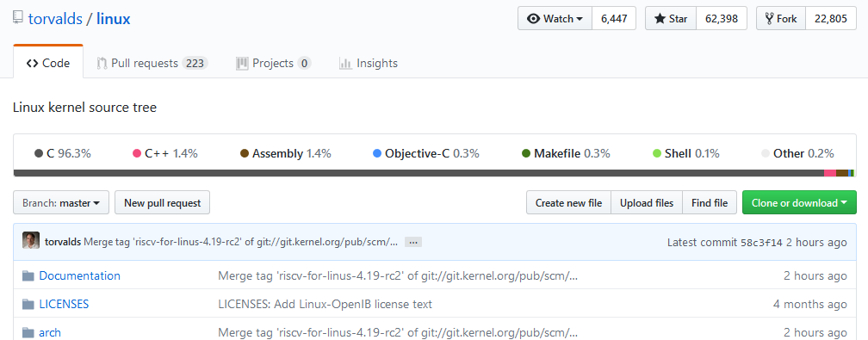Click the Objective-C 0.3% language entry
868x340 pixels.
click(x=426, y=153)
